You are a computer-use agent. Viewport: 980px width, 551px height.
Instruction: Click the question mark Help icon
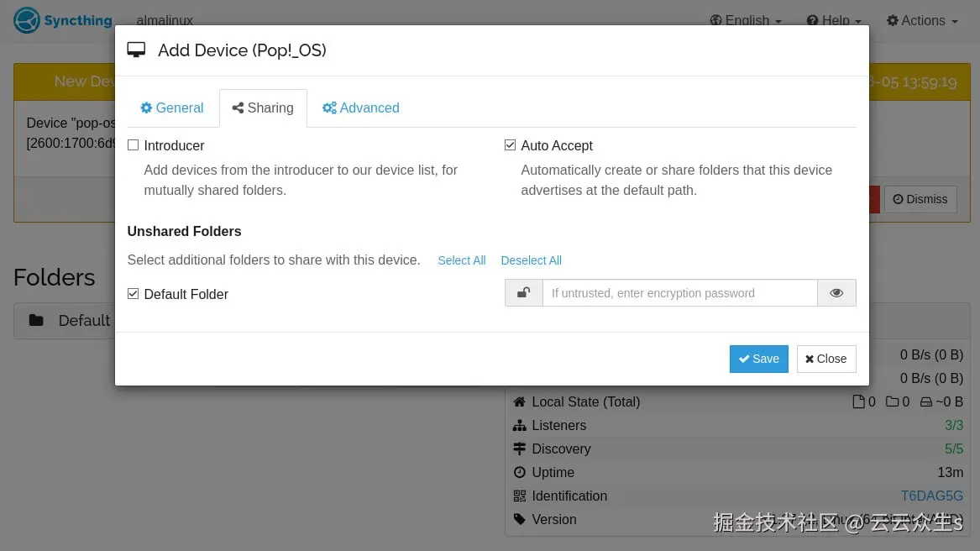[812, 21]
